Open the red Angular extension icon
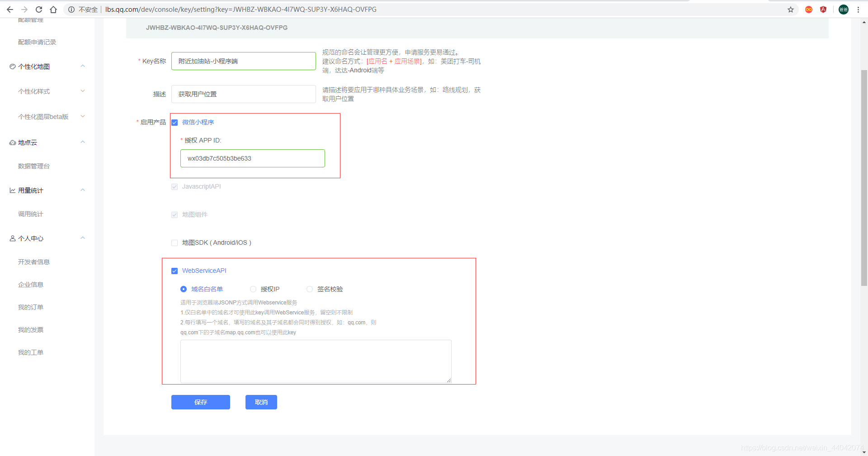Viewport: 868px width, 456px height. 823,9
